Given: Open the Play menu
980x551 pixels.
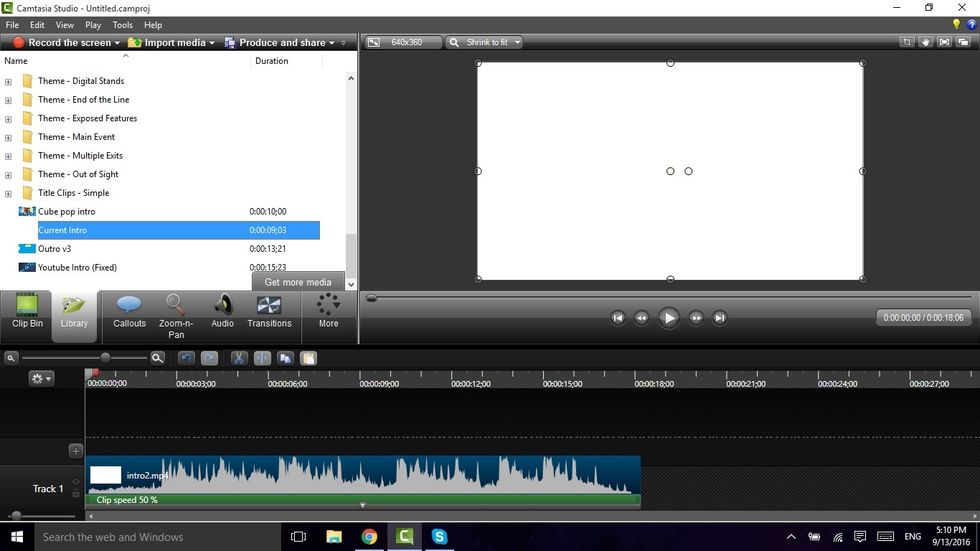Looking at the screenshot, I should [x=93, y=25].
